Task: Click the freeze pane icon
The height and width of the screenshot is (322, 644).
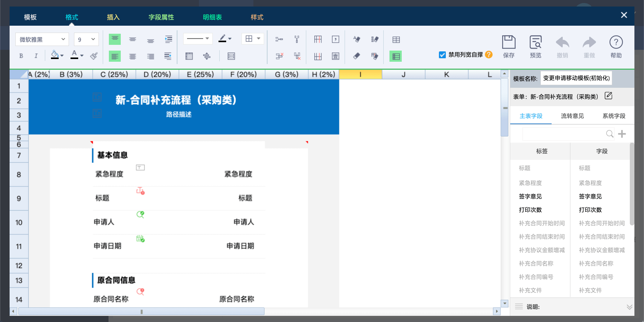Action: click(189, 56)
